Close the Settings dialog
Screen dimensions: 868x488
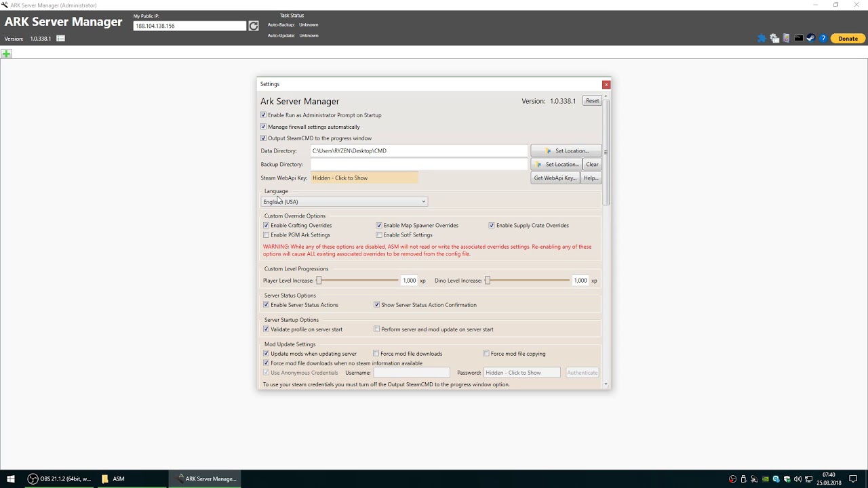coord(606,84)
